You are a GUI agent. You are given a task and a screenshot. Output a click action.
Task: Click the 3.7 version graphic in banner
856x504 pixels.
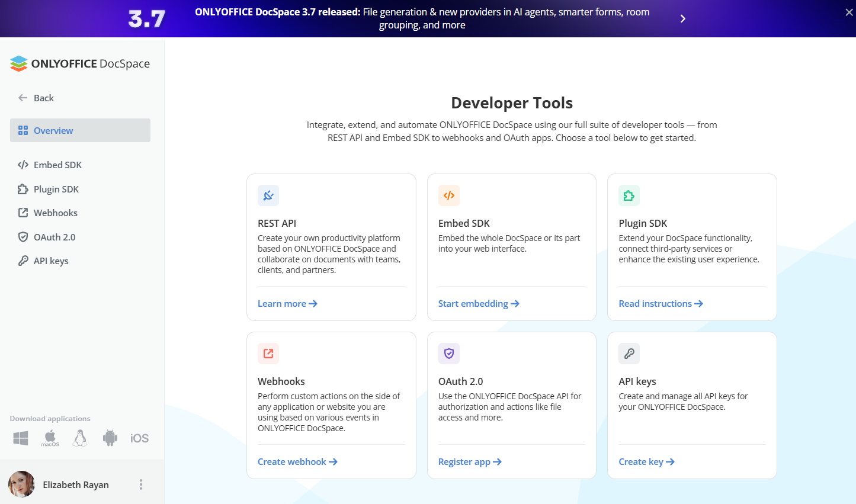146,19
